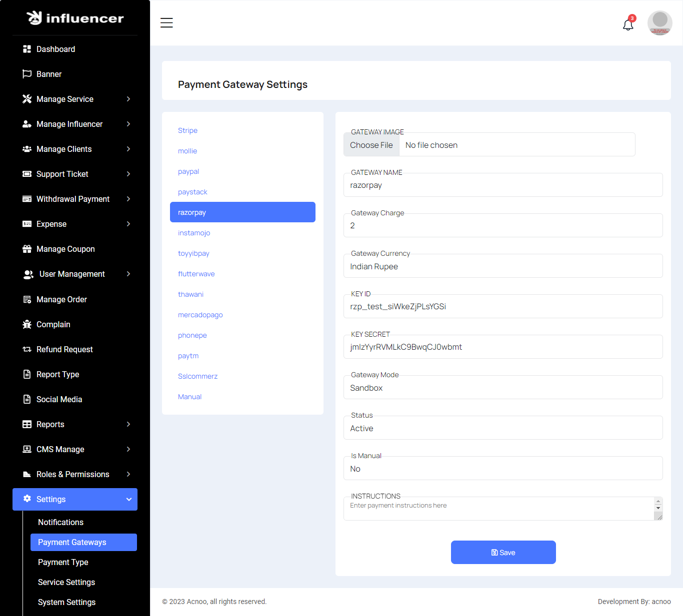Click the Settings gear icon
This screenshot has height=616, width=683.
coord(27,499)
